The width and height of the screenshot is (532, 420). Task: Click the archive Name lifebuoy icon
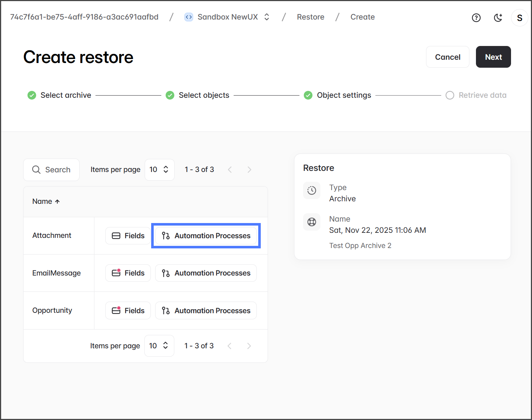[311, 222]
